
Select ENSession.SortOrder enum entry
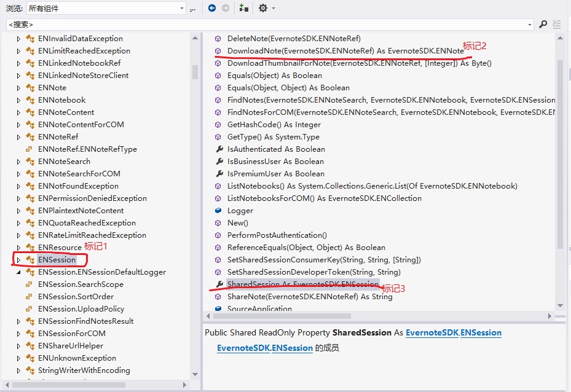[76, 297]
